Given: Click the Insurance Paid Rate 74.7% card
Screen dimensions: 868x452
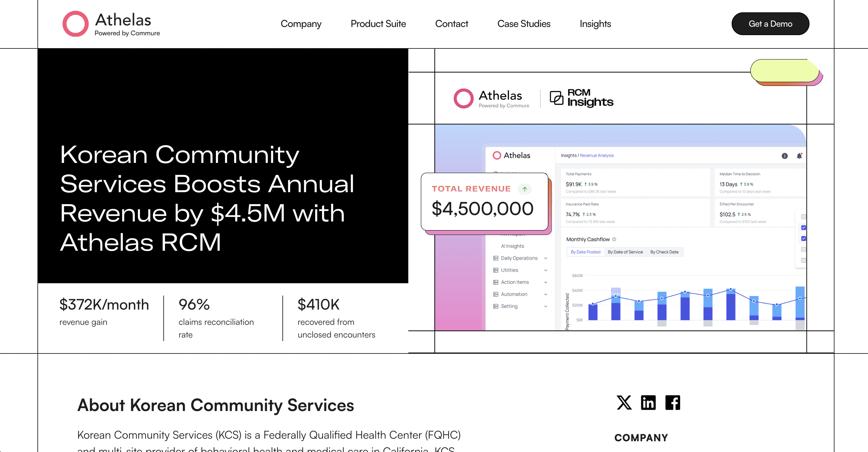Looking at the screenshot, I should [x=635, y=213].
